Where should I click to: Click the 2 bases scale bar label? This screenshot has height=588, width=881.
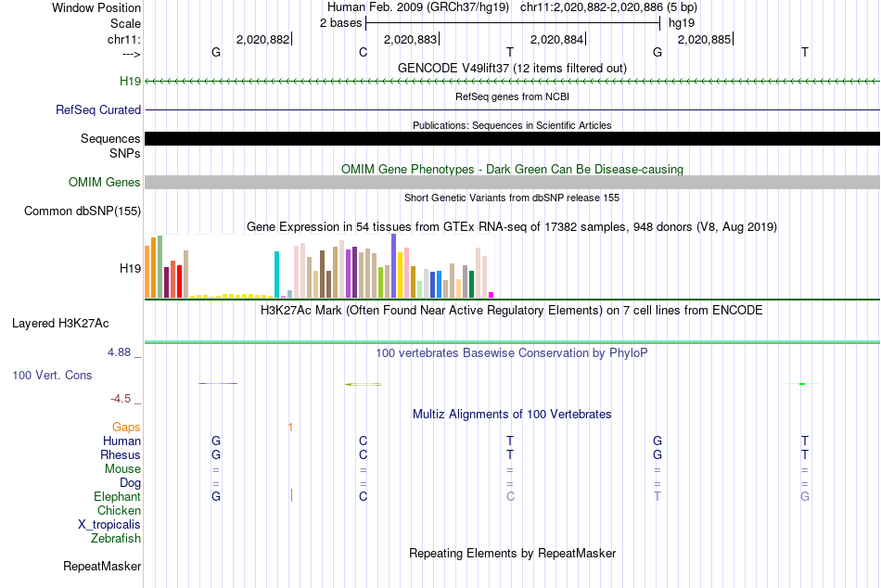(x=340, y=23)
